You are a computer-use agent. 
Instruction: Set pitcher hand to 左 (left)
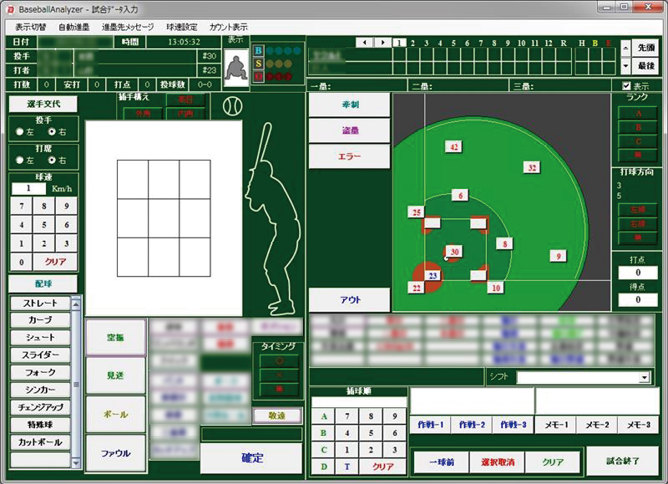click(20, 132)
